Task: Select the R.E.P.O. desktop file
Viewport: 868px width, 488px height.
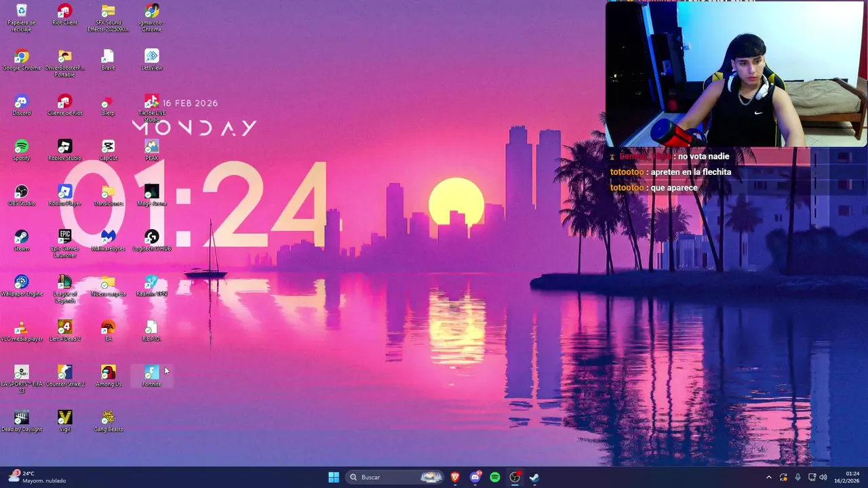Action: pyautogui.click(x=152, y=332)
